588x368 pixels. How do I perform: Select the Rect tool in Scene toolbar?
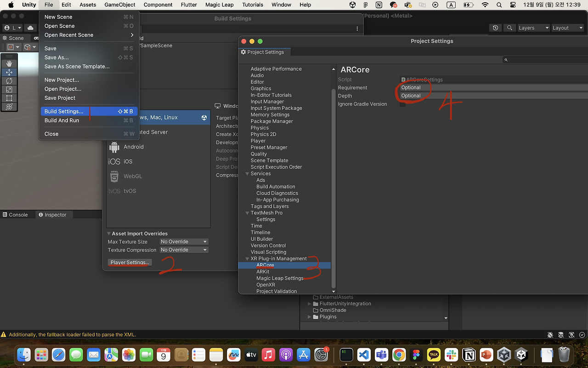[x=9, y=98]
